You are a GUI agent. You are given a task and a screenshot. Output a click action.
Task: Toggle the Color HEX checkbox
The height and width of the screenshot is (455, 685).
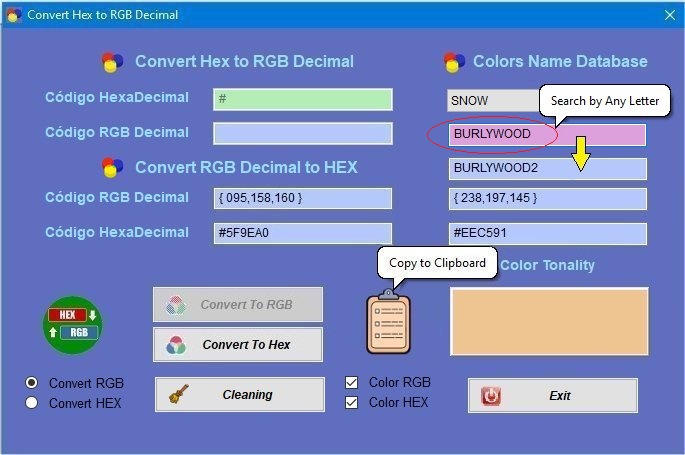coord(351,403)
